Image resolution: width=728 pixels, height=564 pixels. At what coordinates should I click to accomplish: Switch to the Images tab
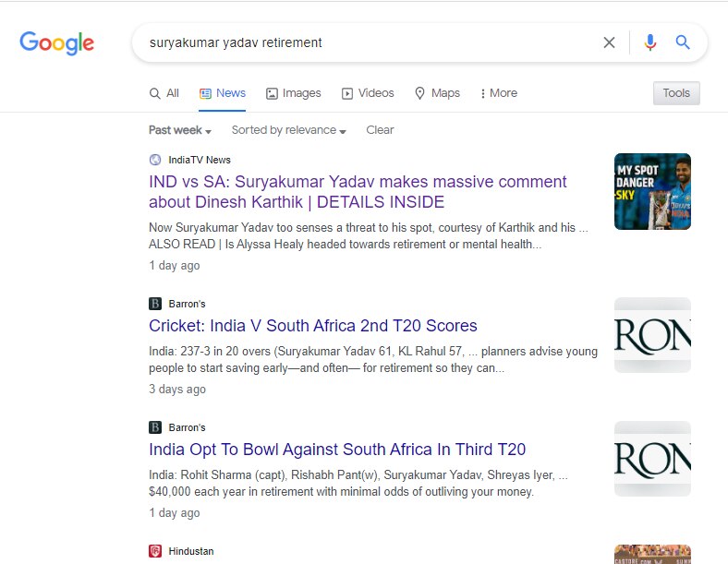[x=294, y=93]
